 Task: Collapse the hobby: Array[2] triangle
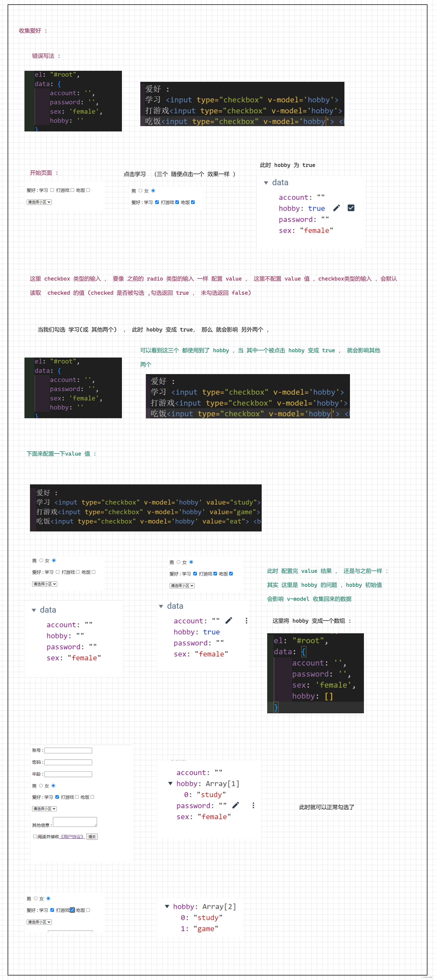pyautogui.click(x=167, y=906)
